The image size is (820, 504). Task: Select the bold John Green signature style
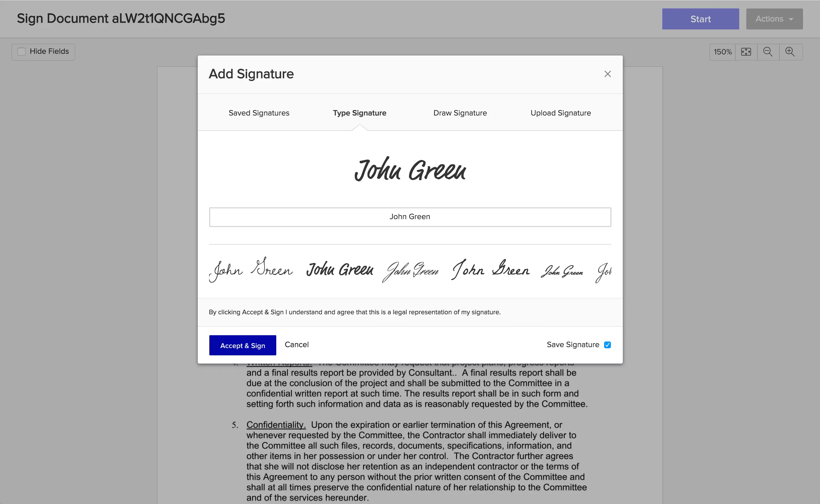click(339, 270)
